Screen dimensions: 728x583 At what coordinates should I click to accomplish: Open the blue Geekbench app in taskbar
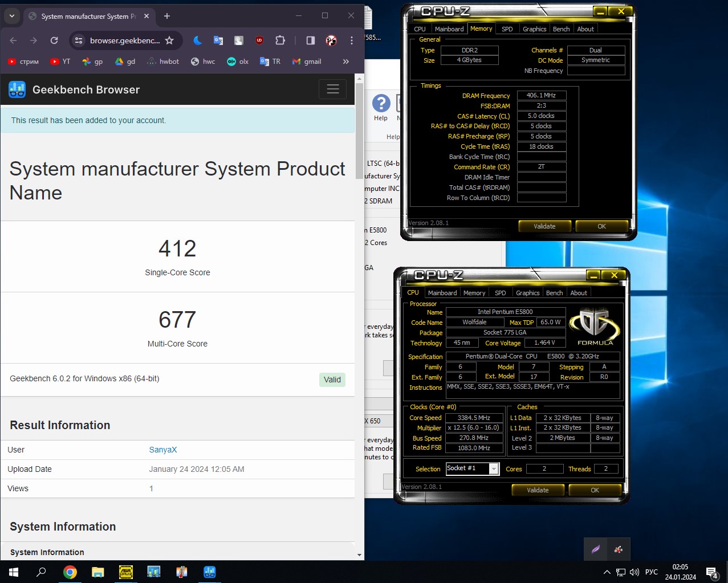209,572
